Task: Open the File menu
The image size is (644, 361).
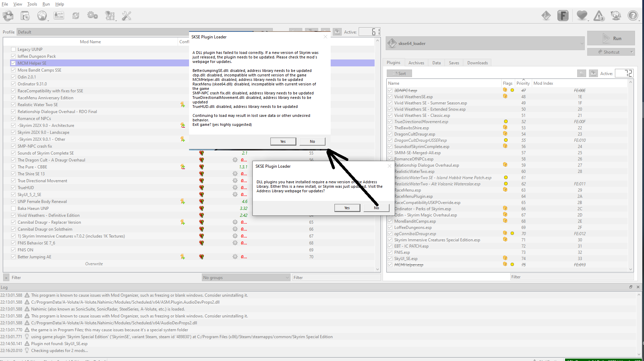Action: click(x=5, y=4)
